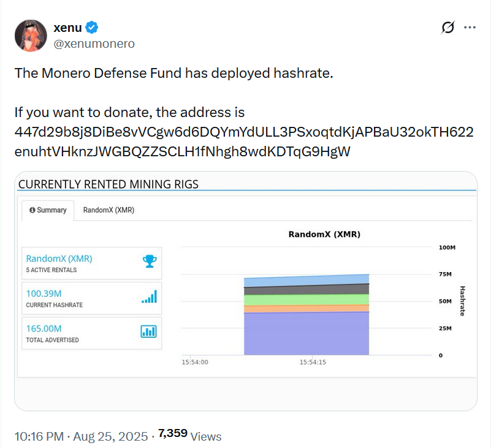This screenshot has height=448, width=491.
Task: Click the blue verified badge
Action: point(93,28)
